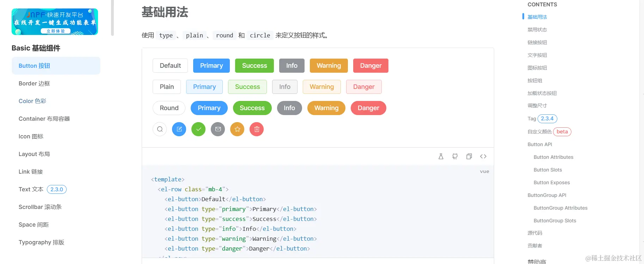Click the sidebar vertical scrollbar thumb
Image resolution: width=644 pixels, height=264 pixels.
[112, 18]
